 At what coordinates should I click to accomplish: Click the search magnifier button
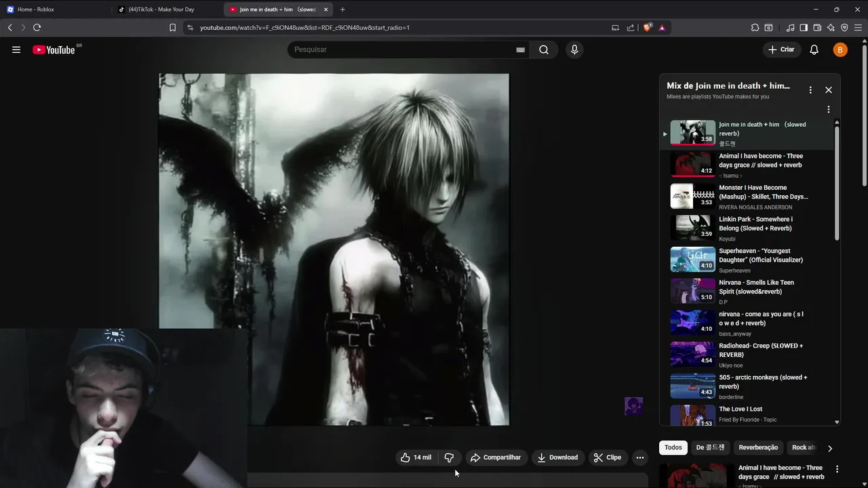pos(544,49)
